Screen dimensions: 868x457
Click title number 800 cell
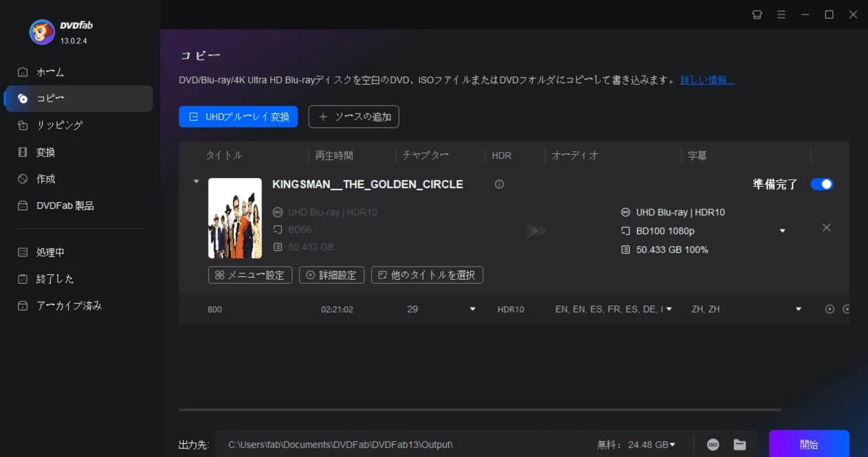tap(214, 309)
